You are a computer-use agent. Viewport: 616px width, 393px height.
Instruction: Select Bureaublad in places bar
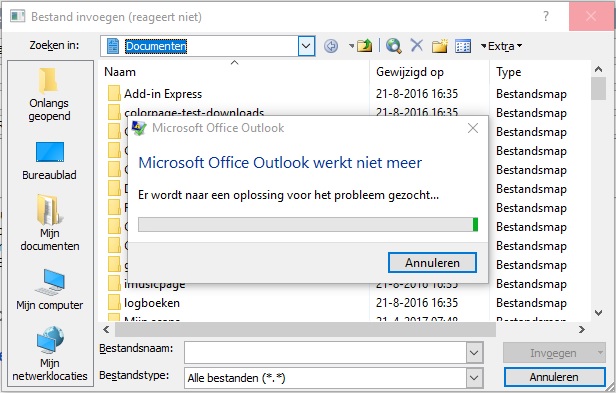[50, 161]
